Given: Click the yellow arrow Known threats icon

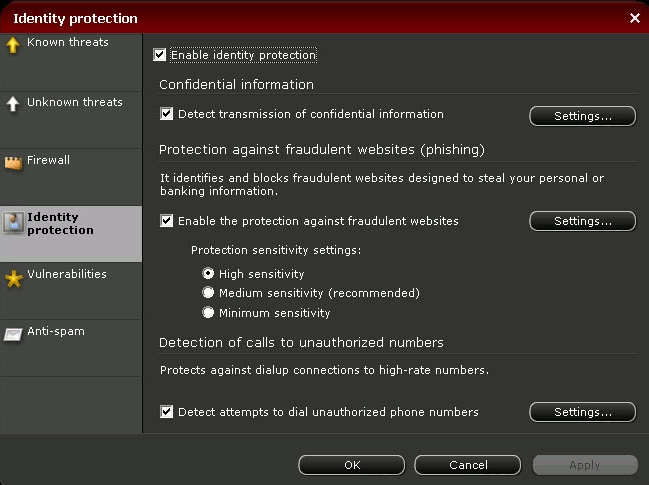Looking at the screenshot, I should point(13,45).
